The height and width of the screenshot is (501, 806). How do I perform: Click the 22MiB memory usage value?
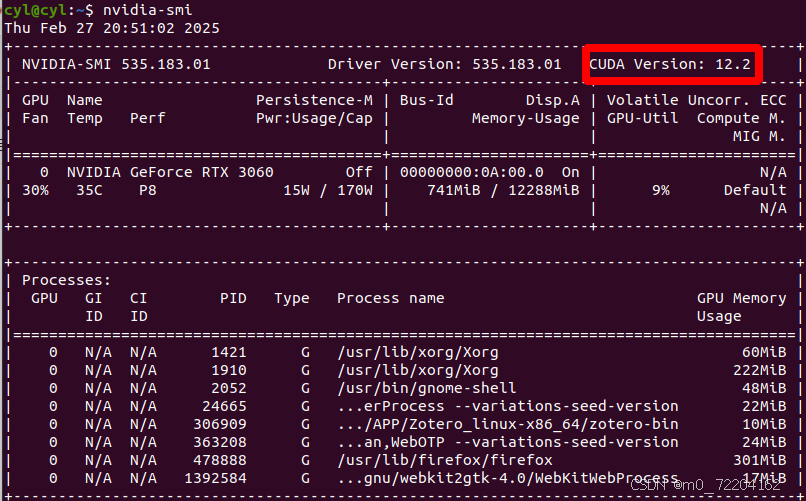(764, 406)
